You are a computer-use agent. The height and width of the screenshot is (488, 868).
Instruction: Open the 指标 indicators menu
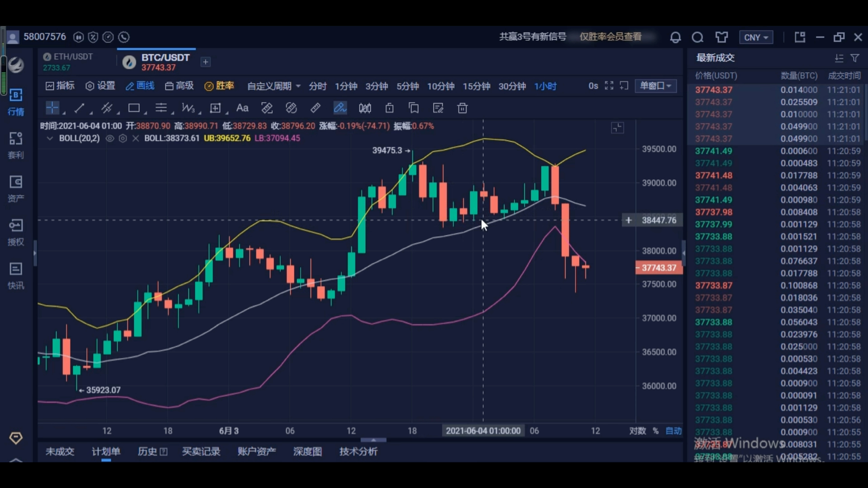60,86
